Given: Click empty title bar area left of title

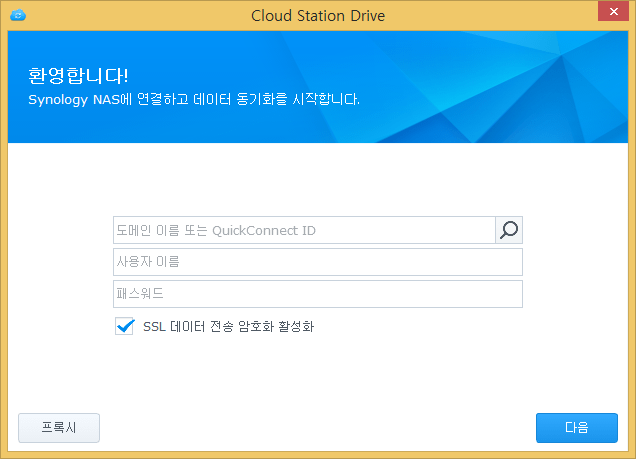Looking at the screenshot, I should (138, 15).
